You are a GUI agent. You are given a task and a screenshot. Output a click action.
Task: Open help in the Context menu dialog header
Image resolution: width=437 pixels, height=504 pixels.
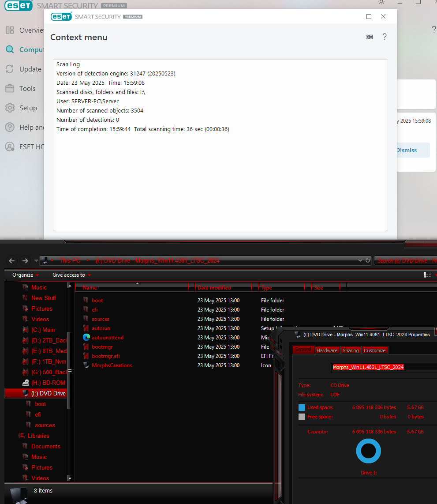click(385, 37)
